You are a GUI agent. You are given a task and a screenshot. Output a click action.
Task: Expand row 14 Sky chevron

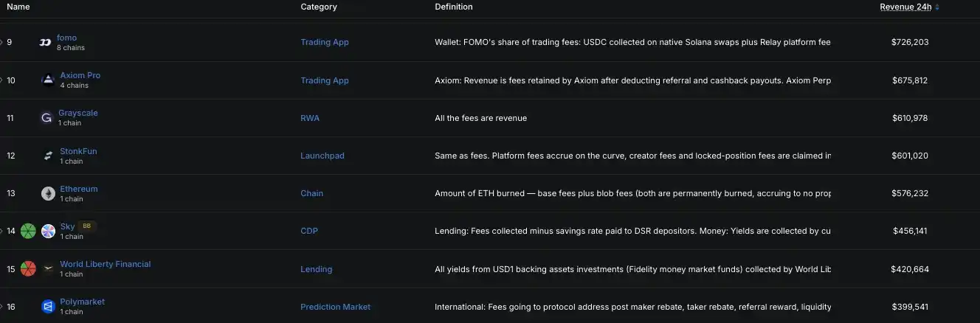[x=1, y=231]
